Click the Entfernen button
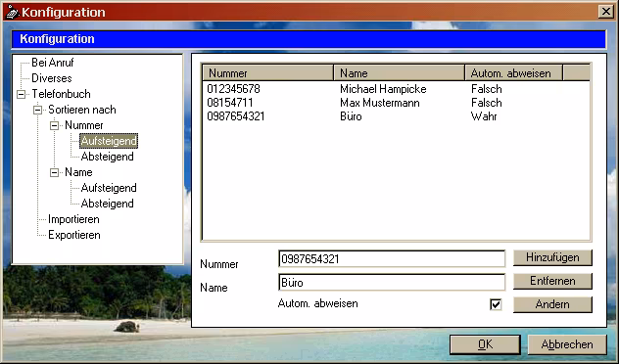 point(552,281)
